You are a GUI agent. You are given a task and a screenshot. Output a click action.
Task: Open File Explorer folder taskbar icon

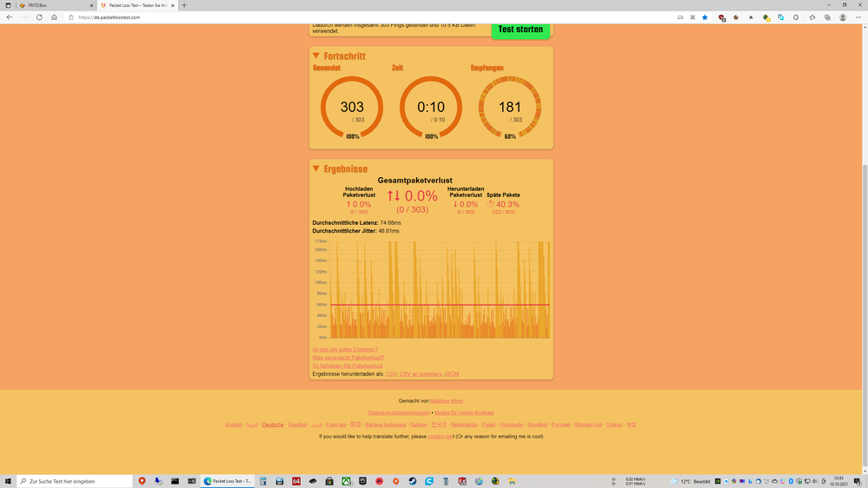512,481
